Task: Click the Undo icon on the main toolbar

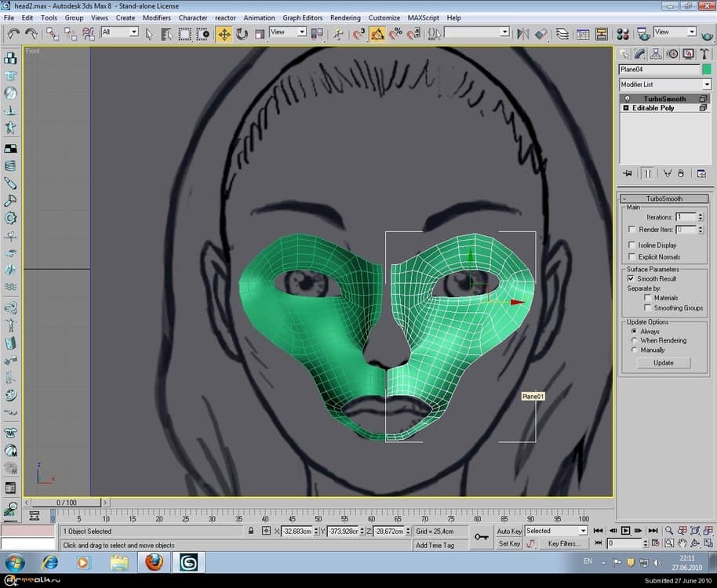Action: [12, 34]
